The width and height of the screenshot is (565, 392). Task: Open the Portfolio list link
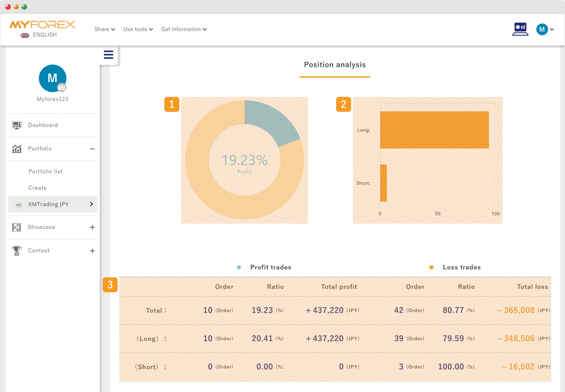point(46,171)
